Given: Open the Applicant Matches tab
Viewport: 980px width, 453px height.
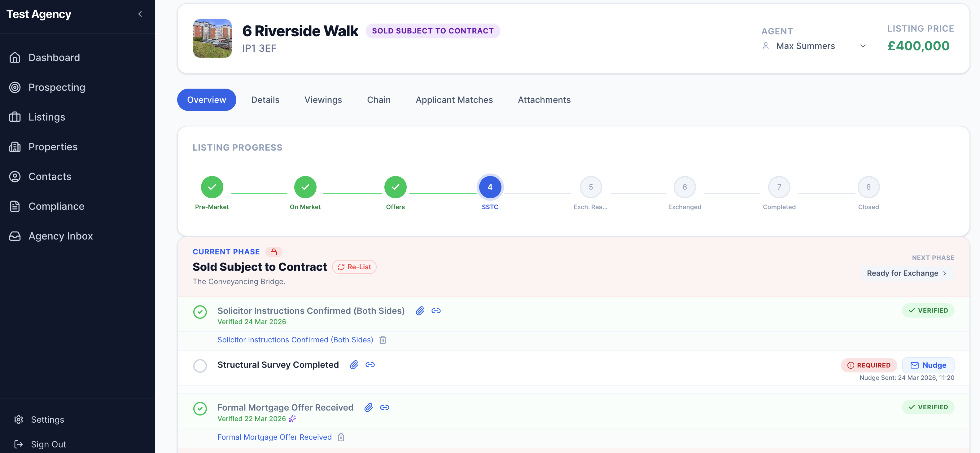Looking at the screenshot, I should [x=454, y=100].
